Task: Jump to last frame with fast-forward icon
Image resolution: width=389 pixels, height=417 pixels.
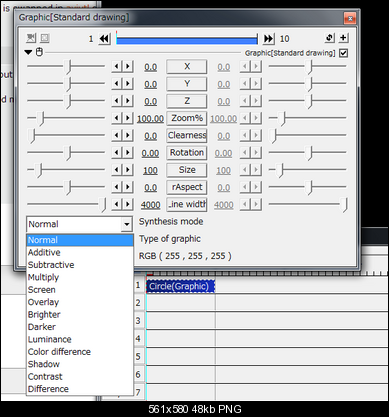Action: click(269, 39)
